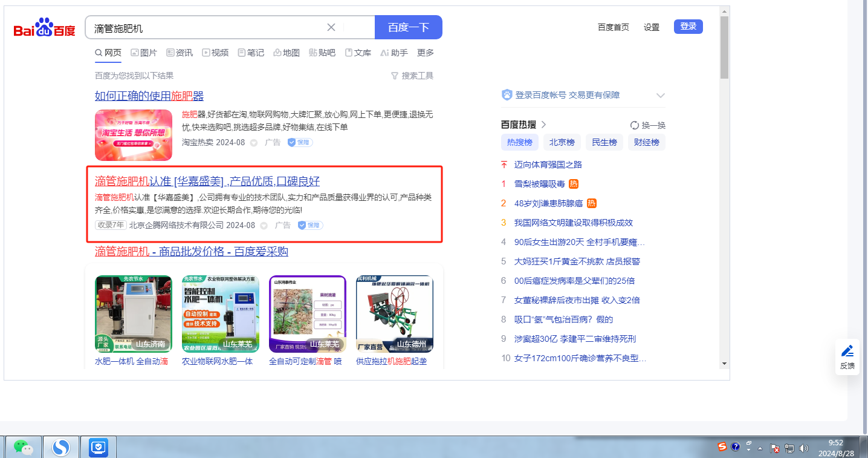Image resolution: width=868 pixels, height=458 pixels.
Task: Expand dropdown arrow beside 淘宝热卖 2024-08
Action: (254, 143)
